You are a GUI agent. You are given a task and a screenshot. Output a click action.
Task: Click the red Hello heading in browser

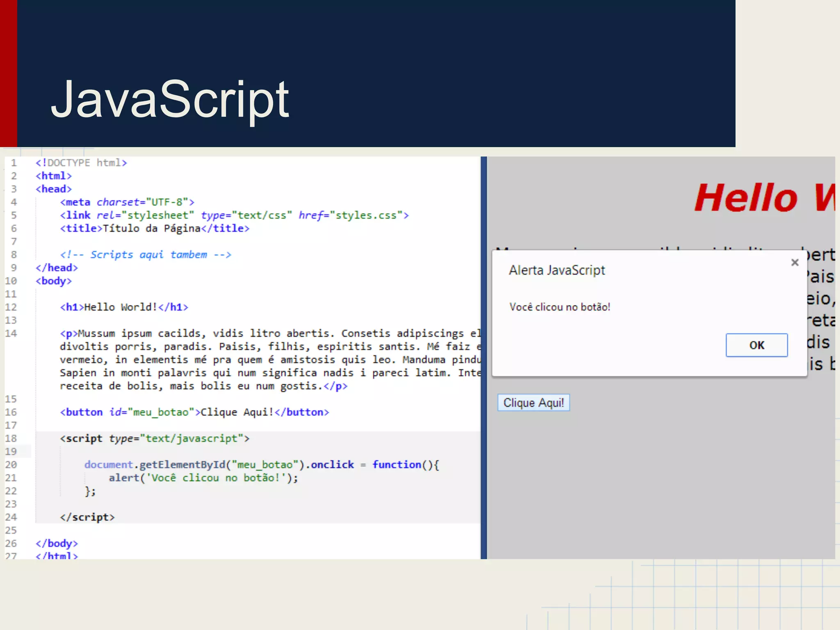click(765, 198)
